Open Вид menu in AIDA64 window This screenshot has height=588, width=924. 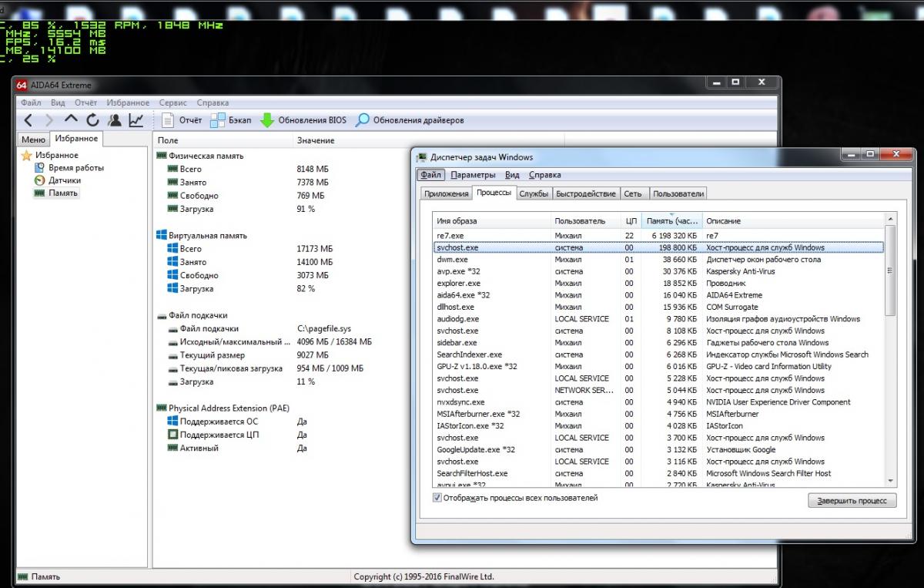click(x=58, y=102)
